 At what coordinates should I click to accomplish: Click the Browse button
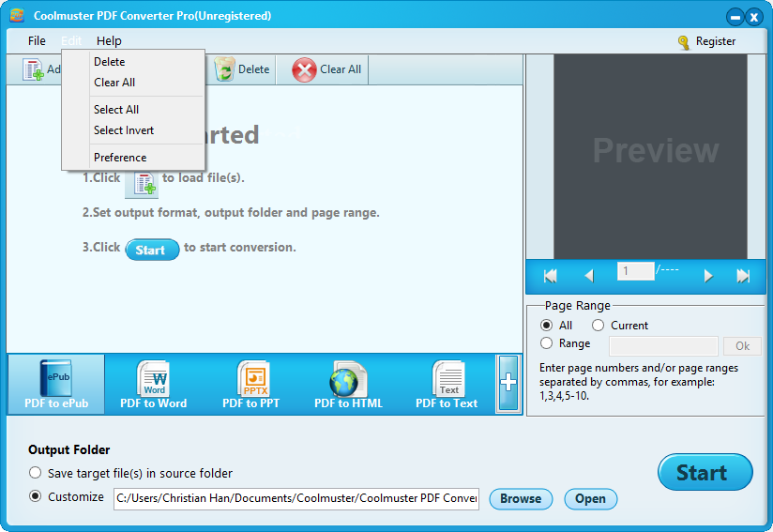[521, 498]
